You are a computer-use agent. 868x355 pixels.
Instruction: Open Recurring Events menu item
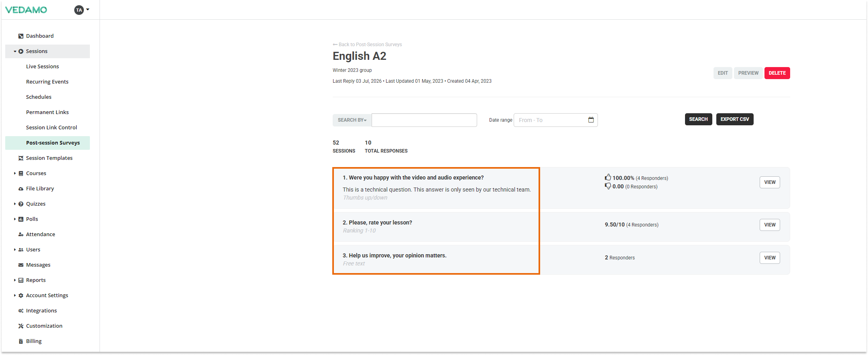pyautogui.click(x=47, y=82)
